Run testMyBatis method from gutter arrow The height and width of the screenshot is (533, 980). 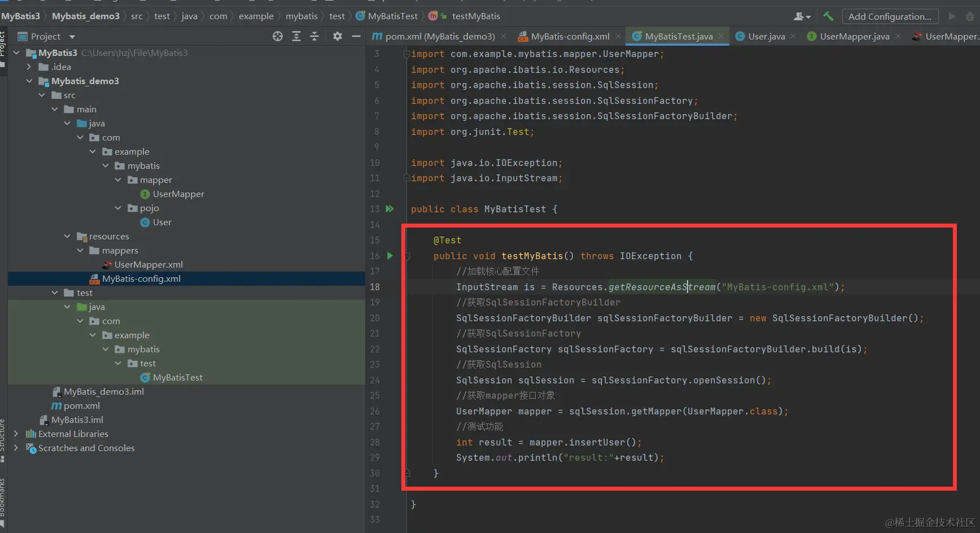390,256
